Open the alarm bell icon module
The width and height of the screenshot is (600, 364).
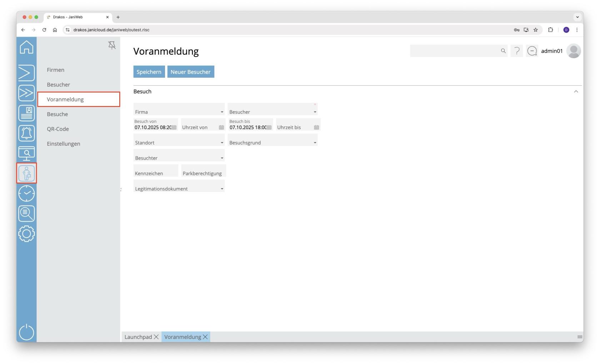pos(26,133)
